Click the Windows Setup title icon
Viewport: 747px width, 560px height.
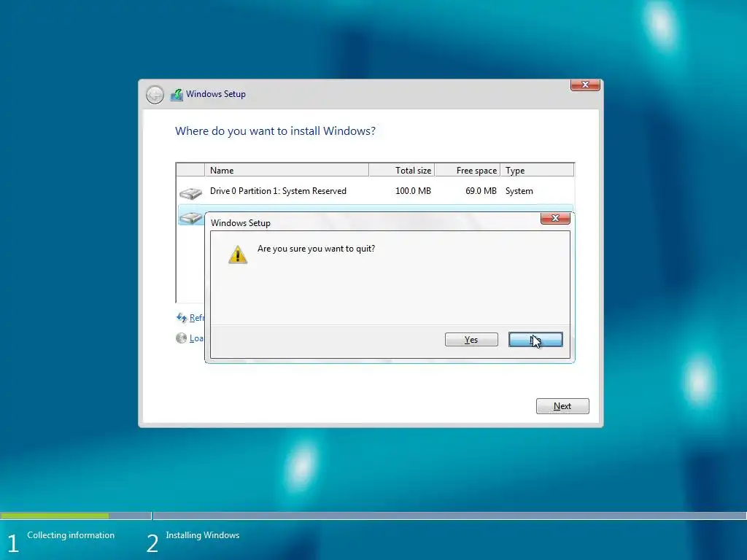coord(177,95)
